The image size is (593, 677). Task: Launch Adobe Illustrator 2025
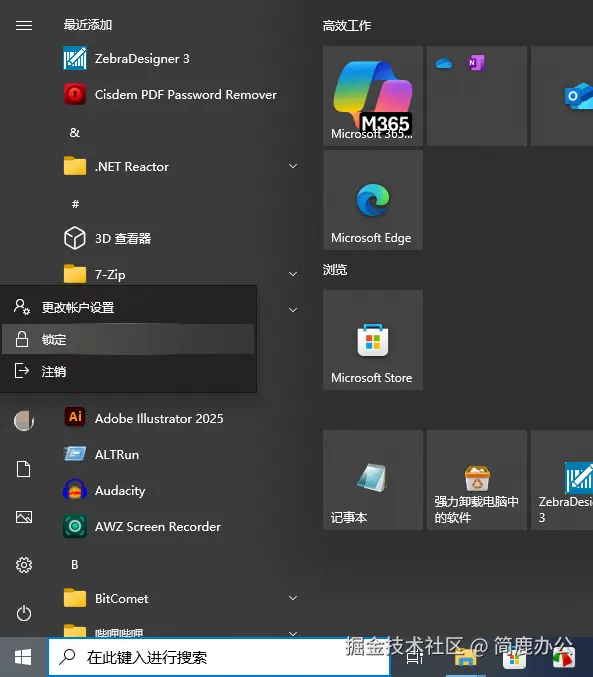point(181,418)
